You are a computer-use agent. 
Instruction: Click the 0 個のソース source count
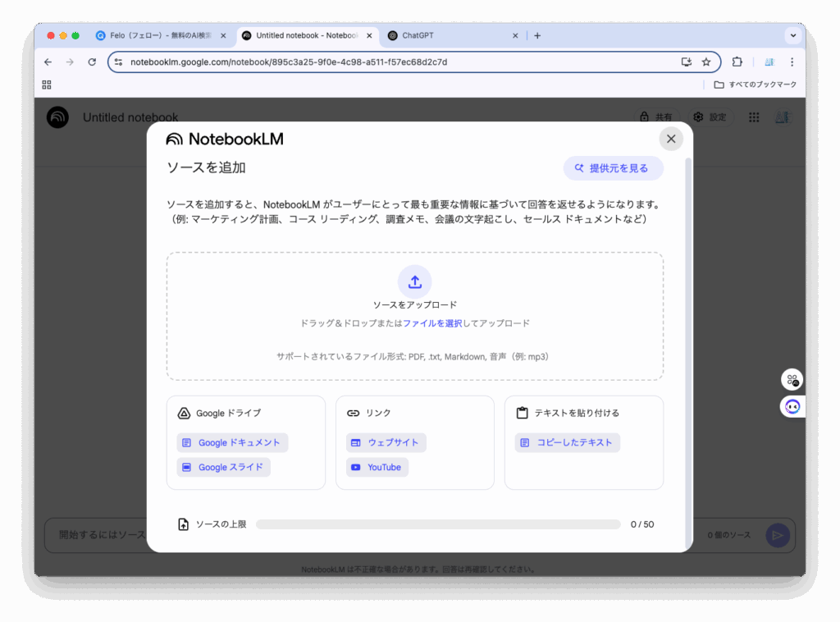(729, 535)
